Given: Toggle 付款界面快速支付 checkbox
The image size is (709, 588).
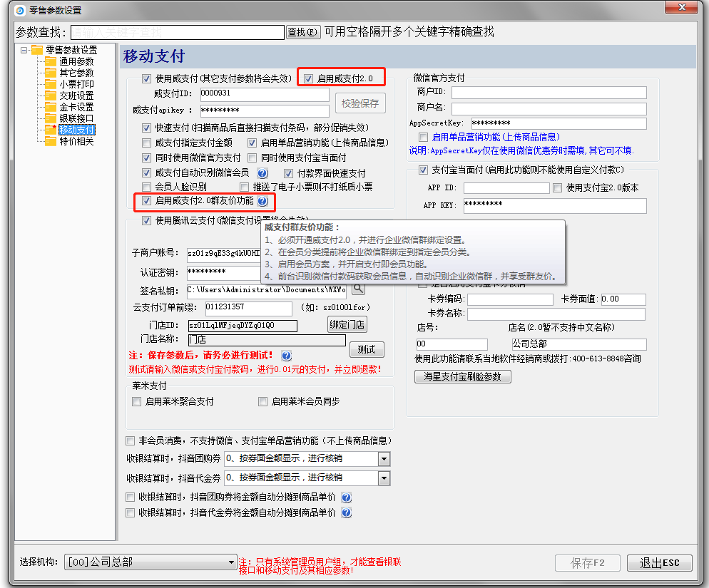Looking at the screenshot, I should 288,174.
